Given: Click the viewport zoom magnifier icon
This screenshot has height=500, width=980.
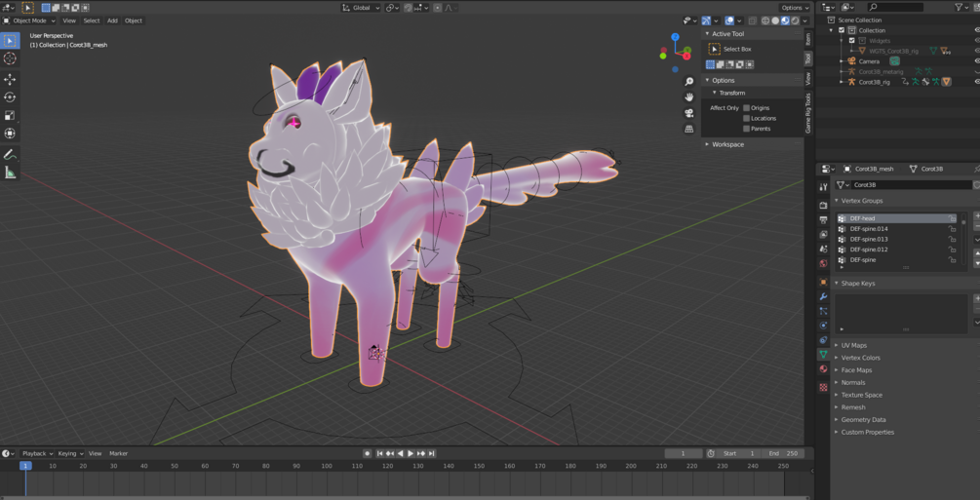Looking at the screenshot, I should point(688,82).
